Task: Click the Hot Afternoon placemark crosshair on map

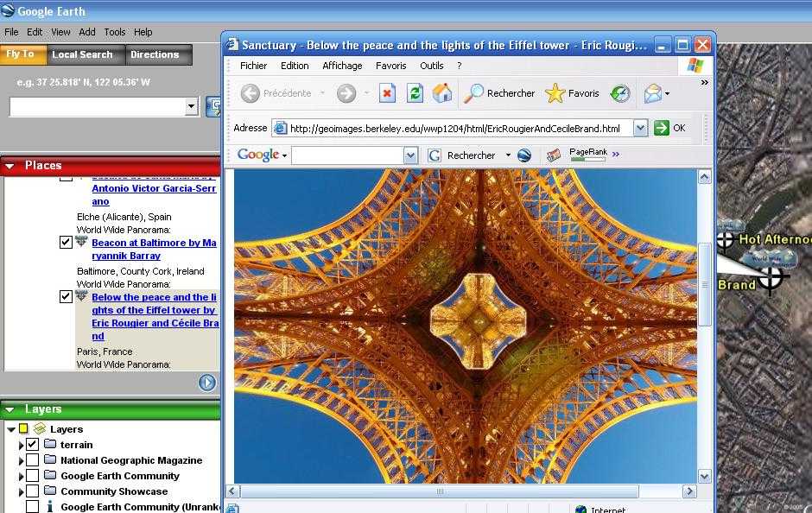Action: tap(726, 240)
